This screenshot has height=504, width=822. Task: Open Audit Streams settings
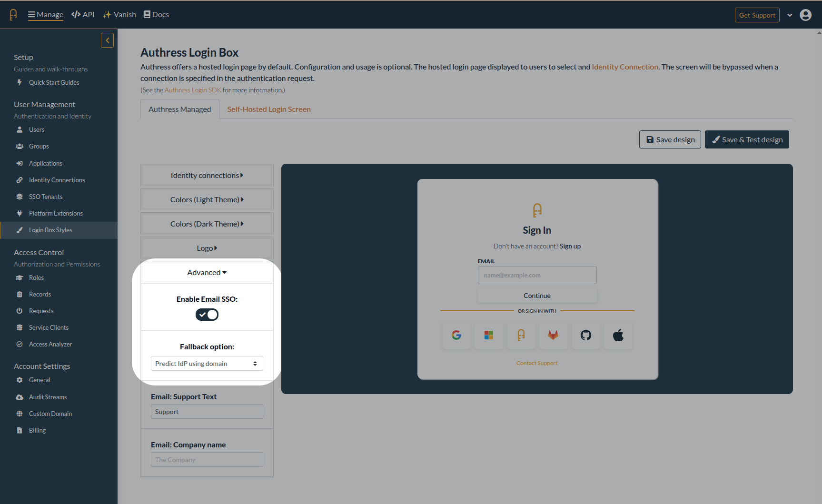click(x=48, y=397)
